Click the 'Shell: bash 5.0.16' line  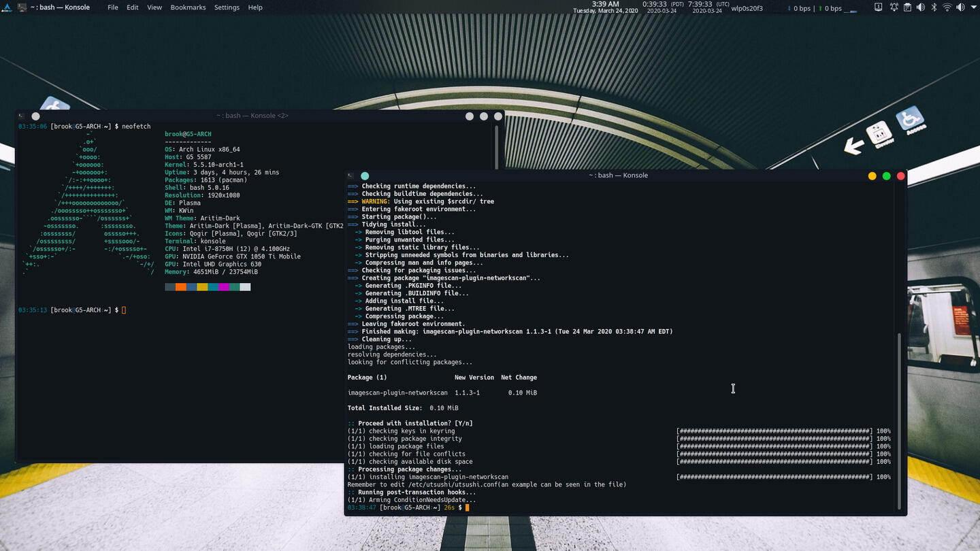point(197,188)
